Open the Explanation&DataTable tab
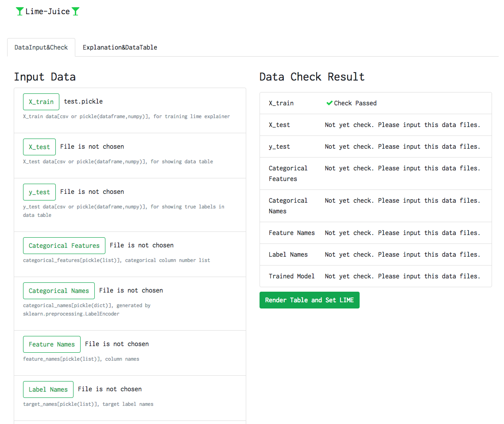The width and height of the screenshot is (504, 424). pos(120,47)
